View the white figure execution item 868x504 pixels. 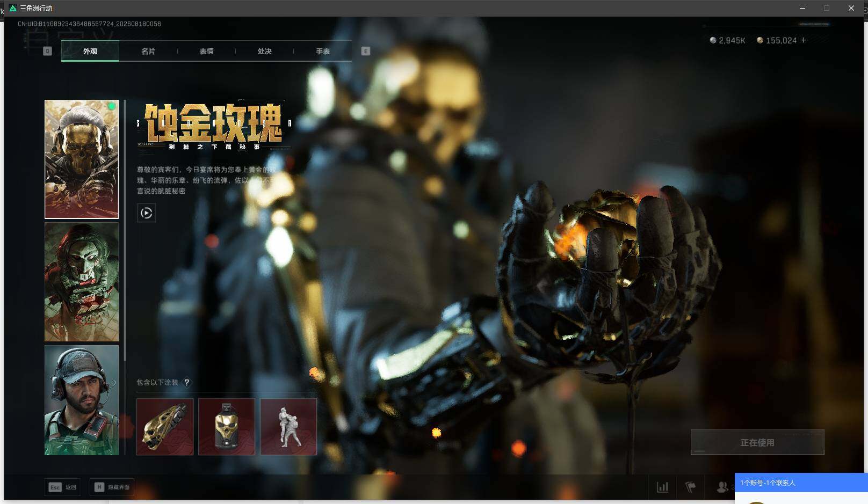point(288,427)
